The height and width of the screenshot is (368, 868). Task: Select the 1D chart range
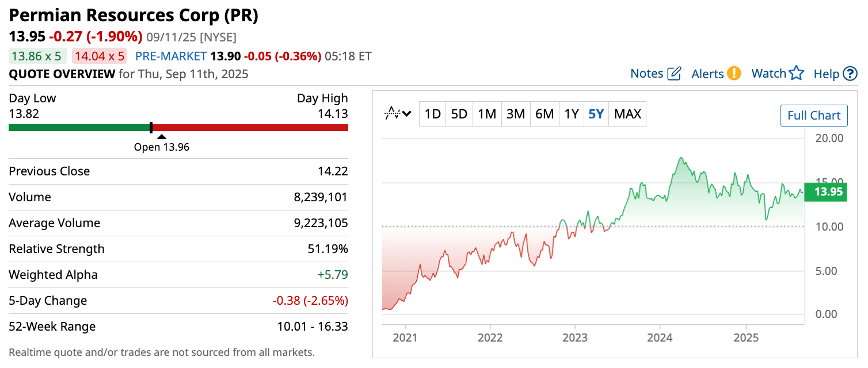click(432, 114)
